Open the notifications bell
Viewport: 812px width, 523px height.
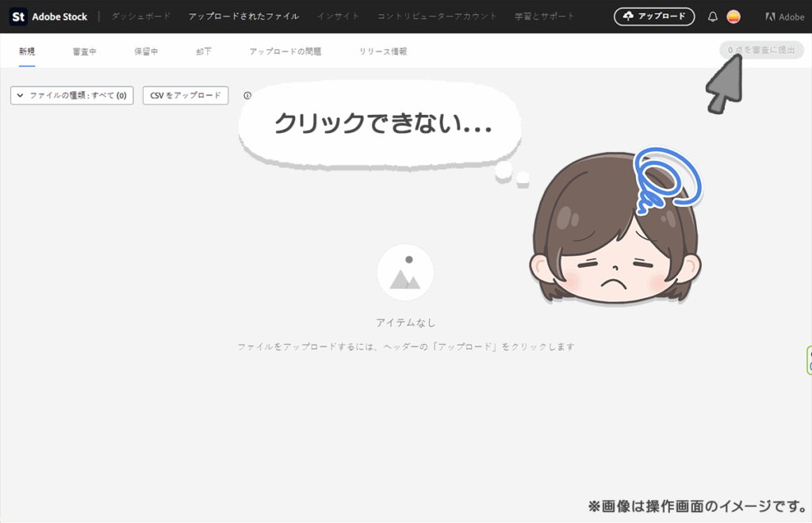click(713, 17)
